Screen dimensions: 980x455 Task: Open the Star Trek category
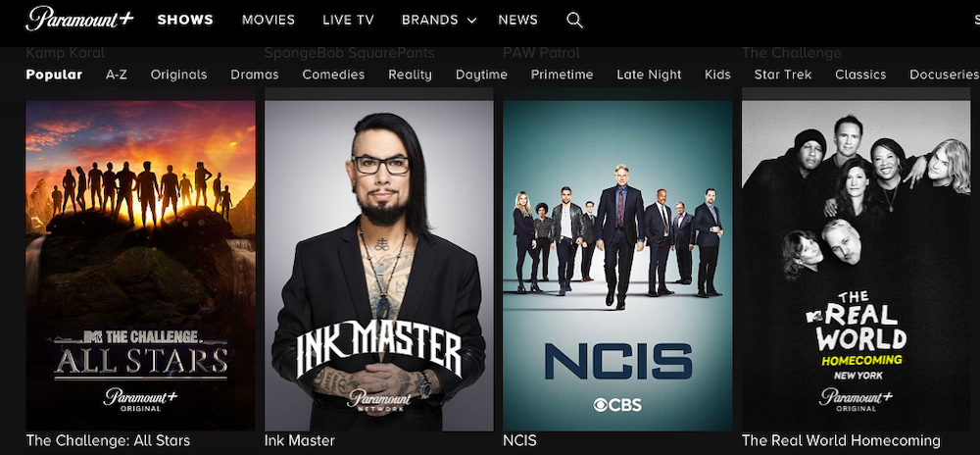coord(782,75)
